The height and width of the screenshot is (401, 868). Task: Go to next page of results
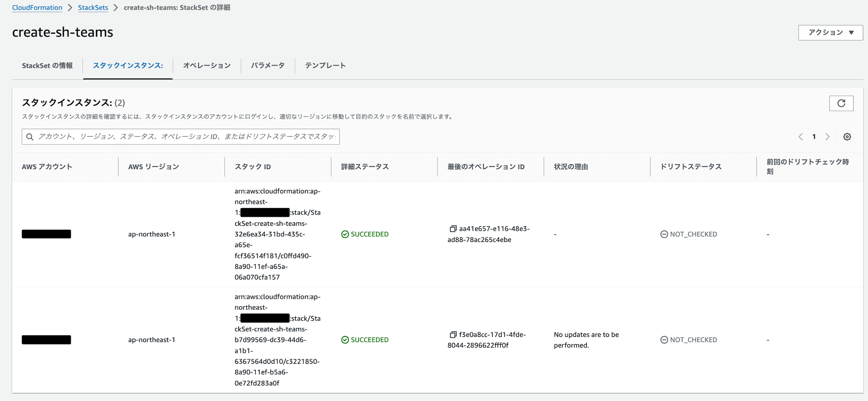[x=828, y=137]
